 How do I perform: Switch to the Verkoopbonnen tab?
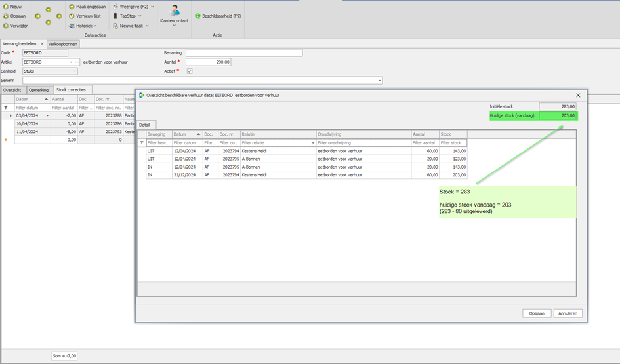point(63,44)
